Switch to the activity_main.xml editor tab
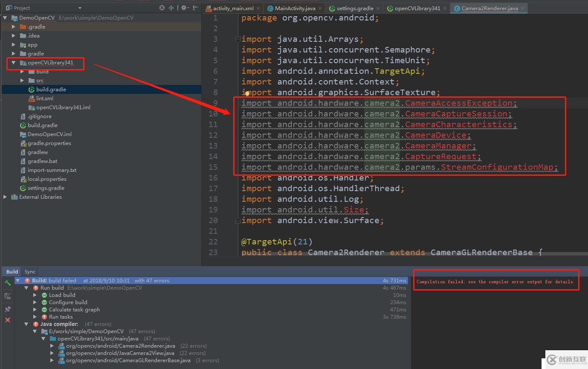 point(233,9)
